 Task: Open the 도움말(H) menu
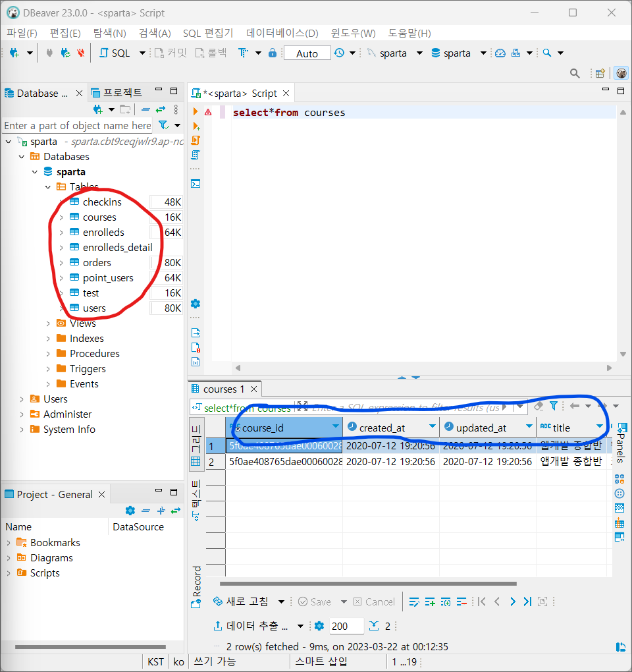pos(409,33)
